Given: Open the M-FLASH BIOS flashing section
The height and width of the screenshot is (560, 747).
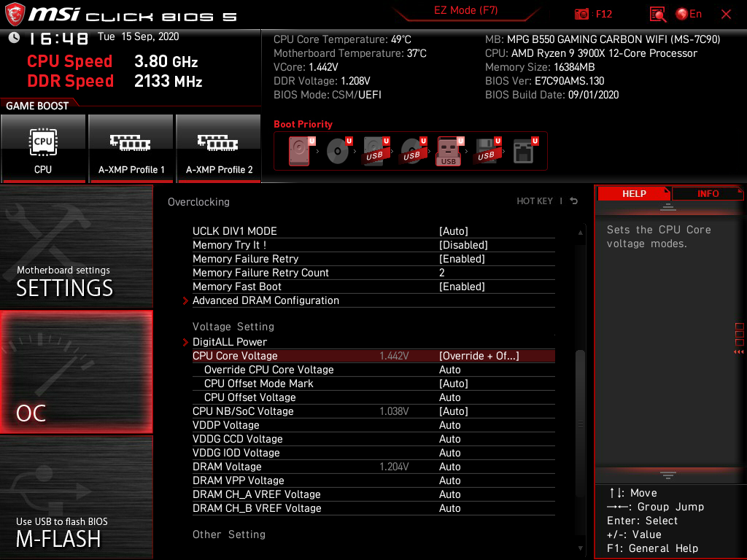Looking at the screenshot, I should point(76,497).
